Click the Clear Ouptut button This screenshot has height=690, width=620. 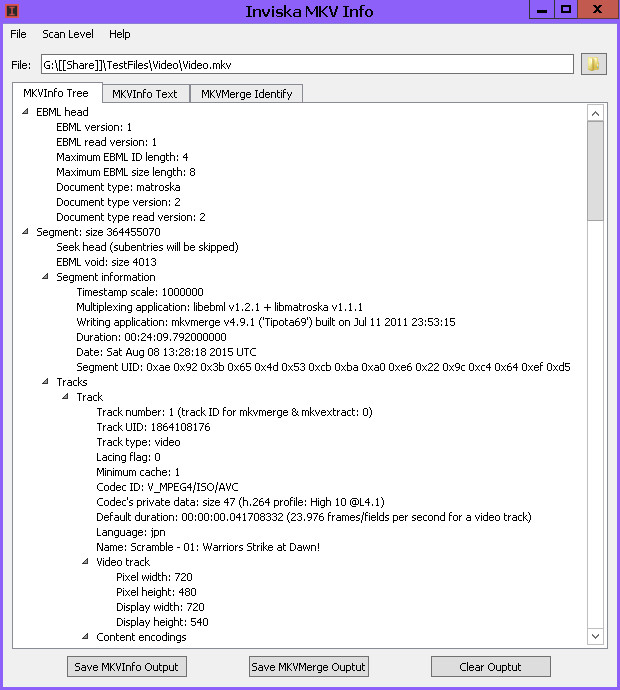click(491, 667)
